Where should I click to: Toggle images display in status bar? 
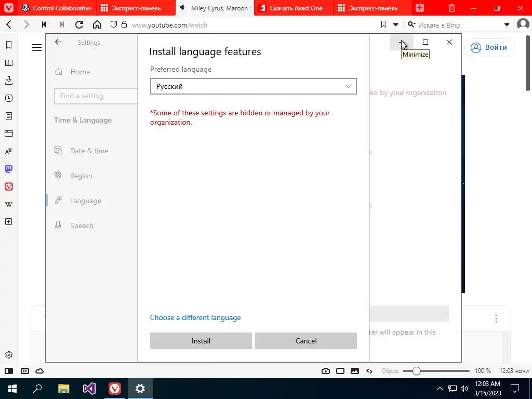coord(355,371)
